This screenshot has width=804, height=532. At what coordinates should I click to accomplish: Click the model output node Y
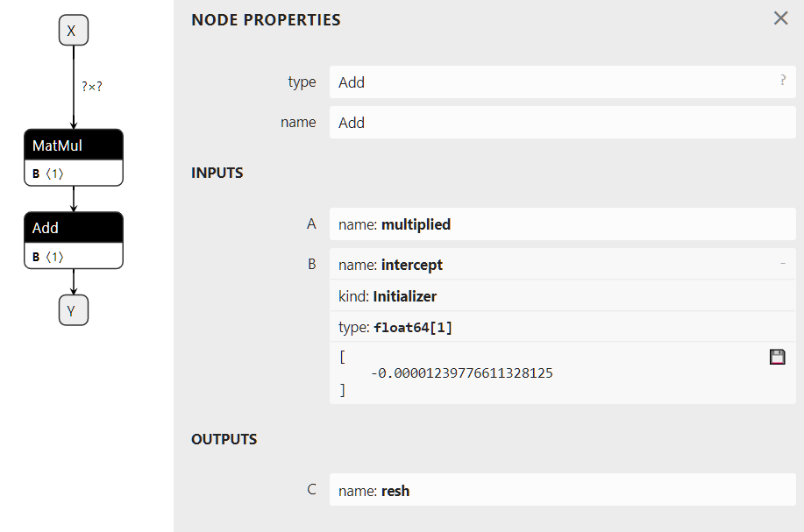73,309
